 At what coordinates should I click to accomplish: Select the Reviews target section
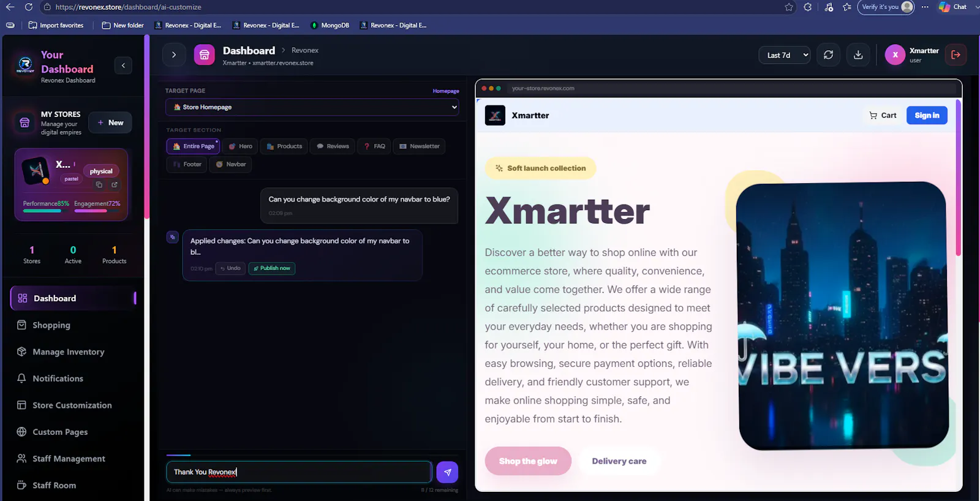(x=333, y=146)
